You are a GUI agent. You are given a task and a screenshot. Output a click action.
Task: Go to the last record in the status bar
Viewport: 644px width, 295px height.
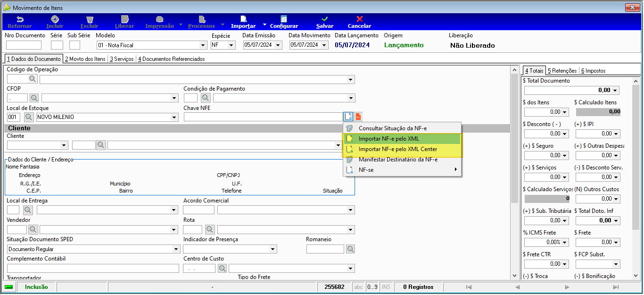click(616, 287)
